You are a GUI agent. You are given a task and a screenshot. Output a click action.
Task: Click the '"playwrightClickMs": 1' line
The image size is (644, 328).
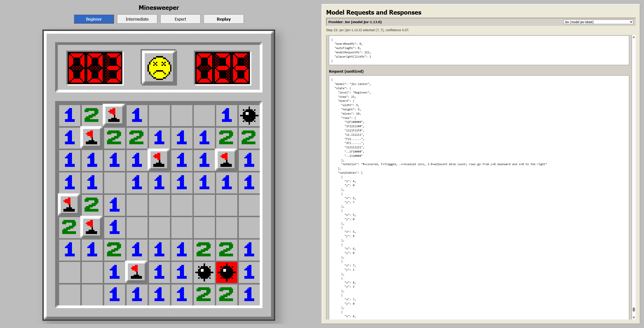[353, 57]
